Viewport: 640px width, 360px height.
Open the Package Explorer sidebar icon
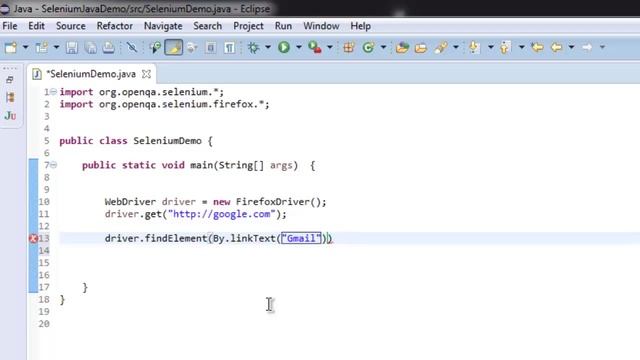click(x=10, y=98)
